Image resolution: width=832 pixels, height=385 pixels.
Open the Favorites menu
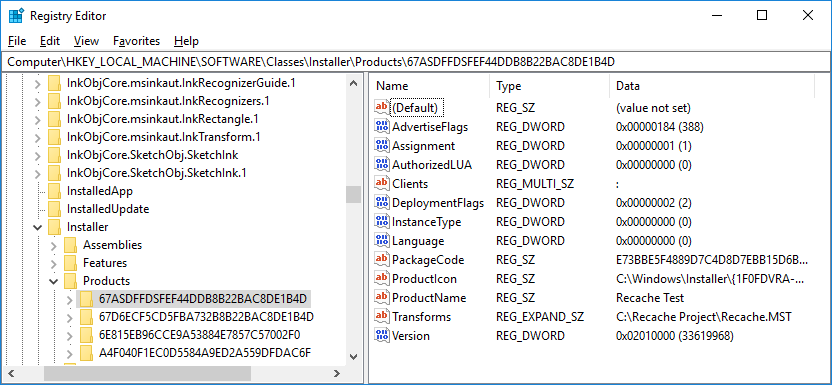[x=136, y=41]
